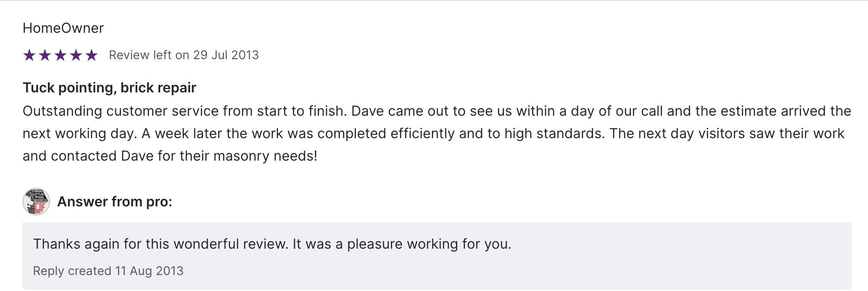Click the "Answer from pro:" heading
This screenshot has height=291, width=868.
[114, 202]
